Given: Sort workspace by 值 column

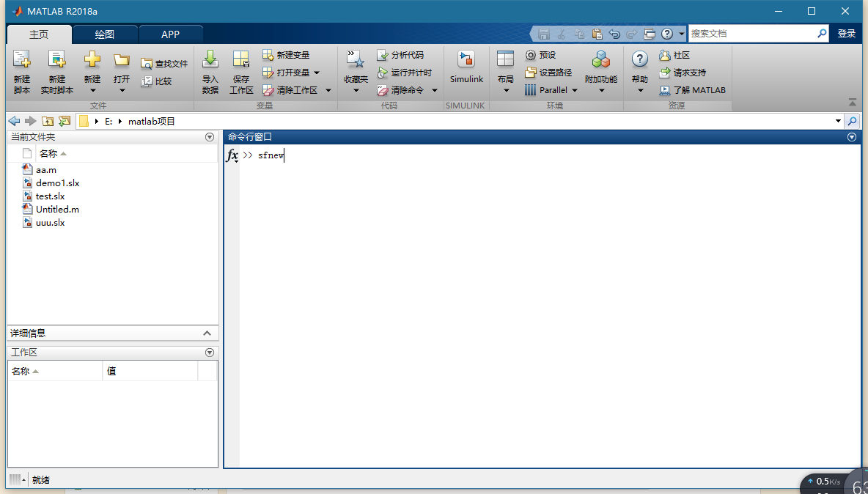Looking at the screenshot, I should coord(150,371).
